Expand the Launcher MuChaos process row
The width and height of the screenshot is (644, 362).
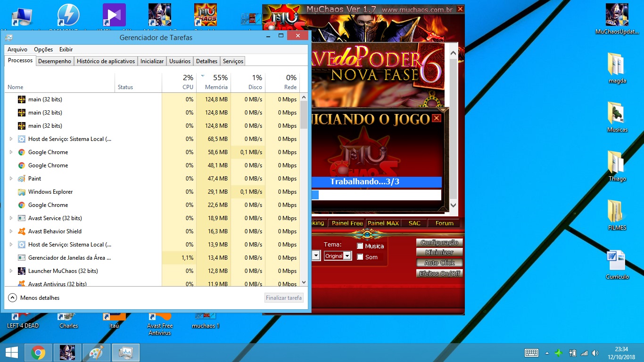pyautogui.click(x=11, y=271)
